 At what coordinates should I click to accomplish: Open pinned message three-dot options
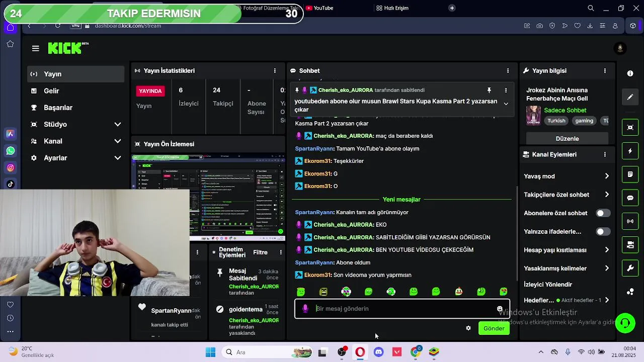click(506, 90)
